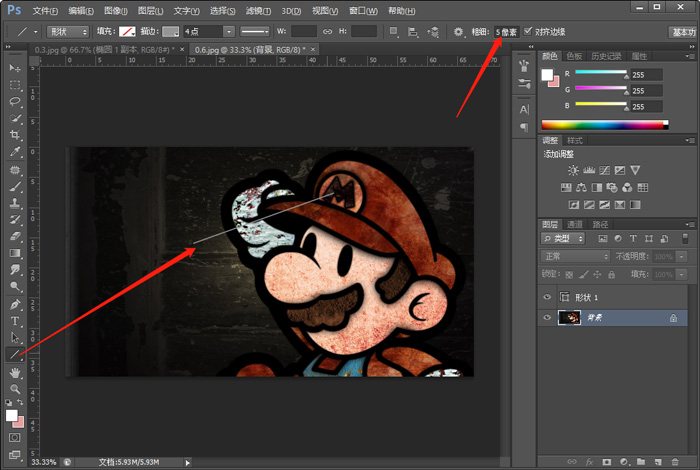
Task: Select the Move tool
Action: point(15,68)
